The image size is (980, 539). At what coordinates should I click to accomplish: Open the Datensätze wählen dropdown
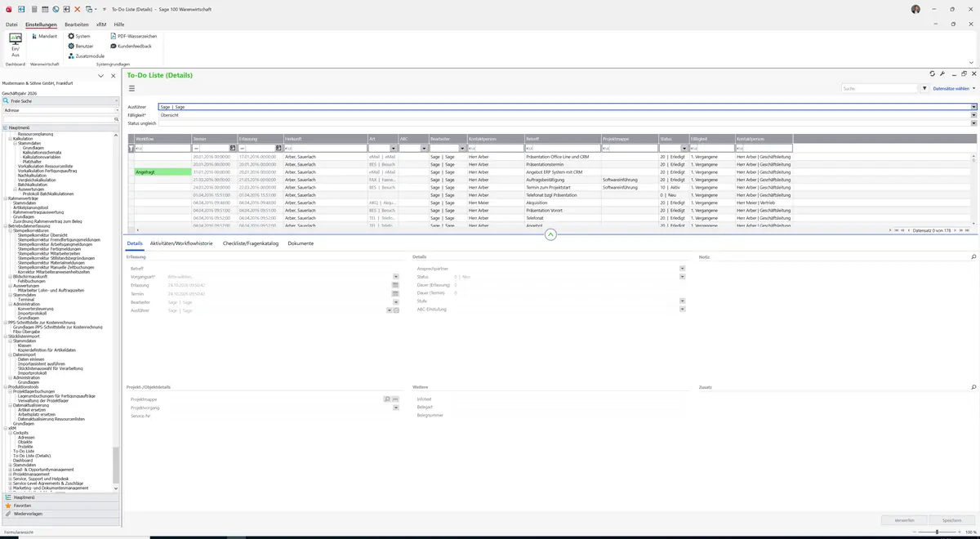point(954,88)
